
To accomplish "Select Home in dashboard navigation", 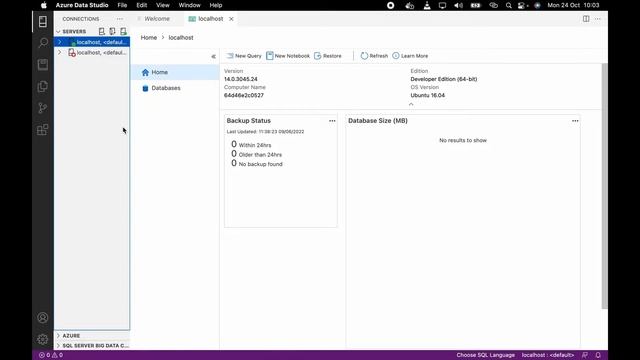I will (175, 72).
